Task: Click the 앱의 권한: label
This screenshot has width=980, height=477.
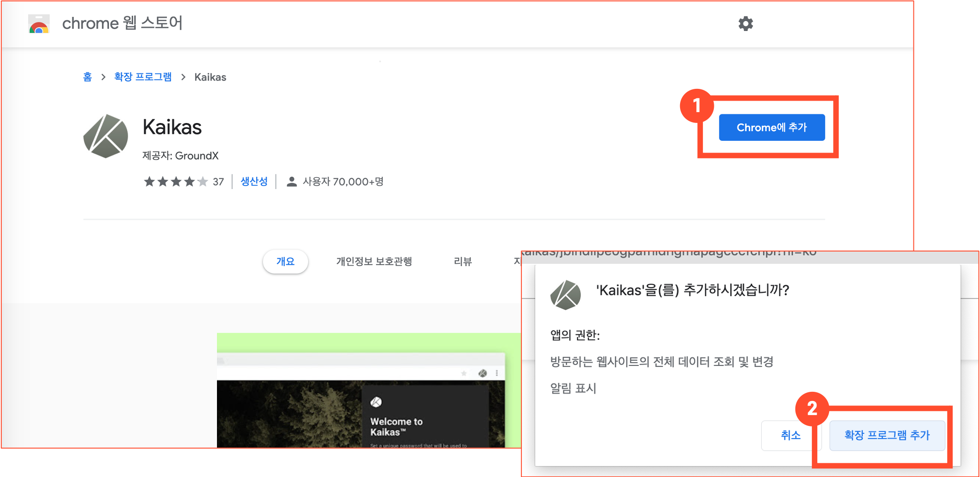Action: point(575,335)
